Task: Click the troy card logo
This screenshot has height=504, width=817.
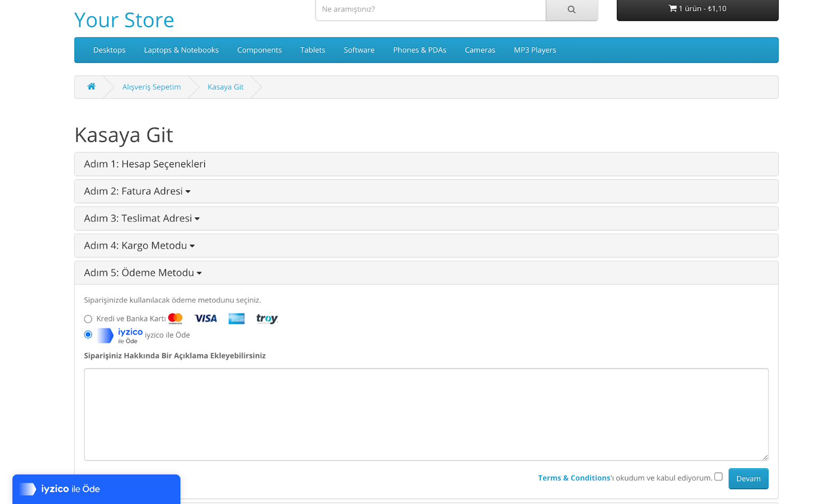Action: (x=267, y=319)
